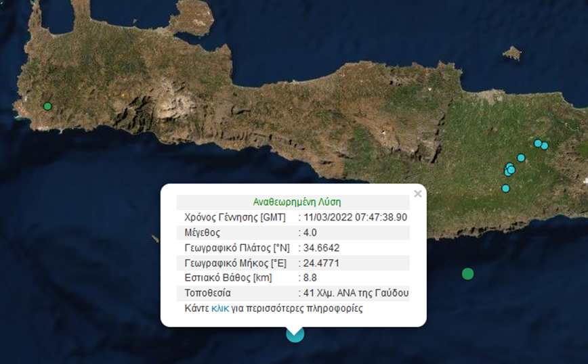Click the focal depth value 8.8

pos(310,278)
